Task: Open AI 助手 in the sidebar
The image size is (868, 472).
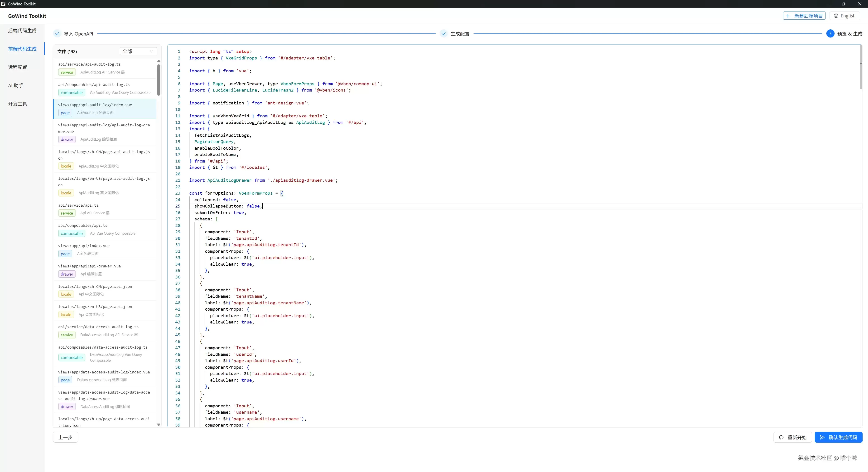Action: [x=22, y=86]
